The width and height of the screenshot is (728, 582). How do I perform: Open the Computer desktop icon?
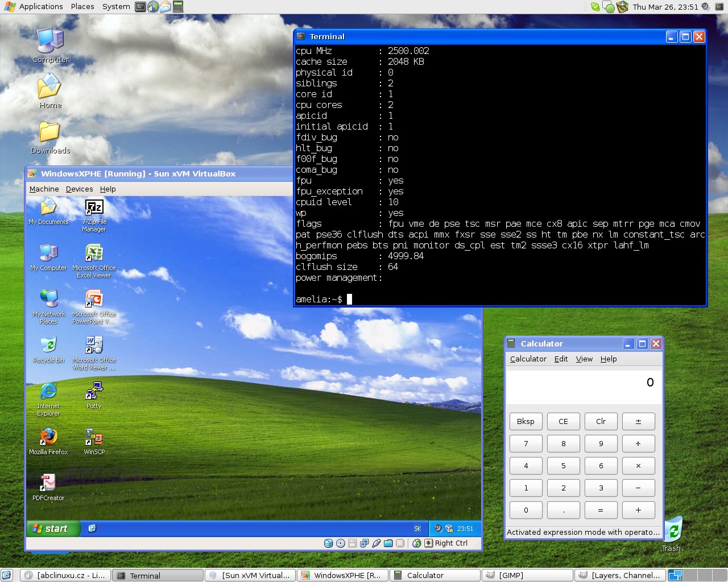51,45
